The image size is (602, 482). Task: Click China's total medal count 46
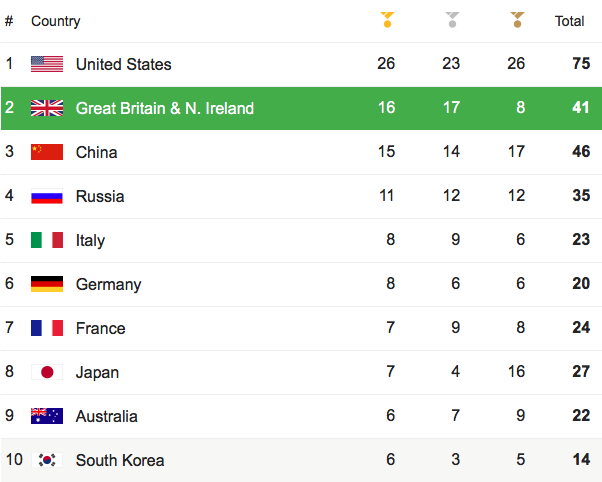click(581, 151)
